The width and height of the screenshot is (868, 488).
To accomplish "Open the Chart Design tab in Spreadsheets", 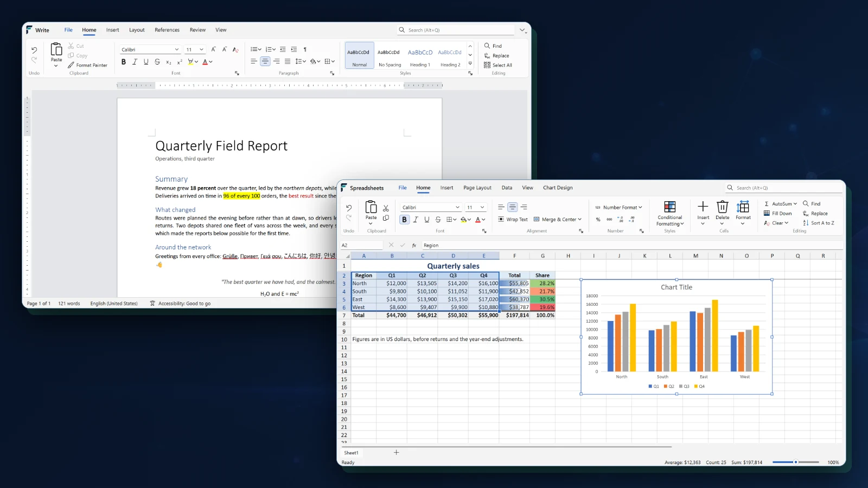I will [x=558, y=188].
